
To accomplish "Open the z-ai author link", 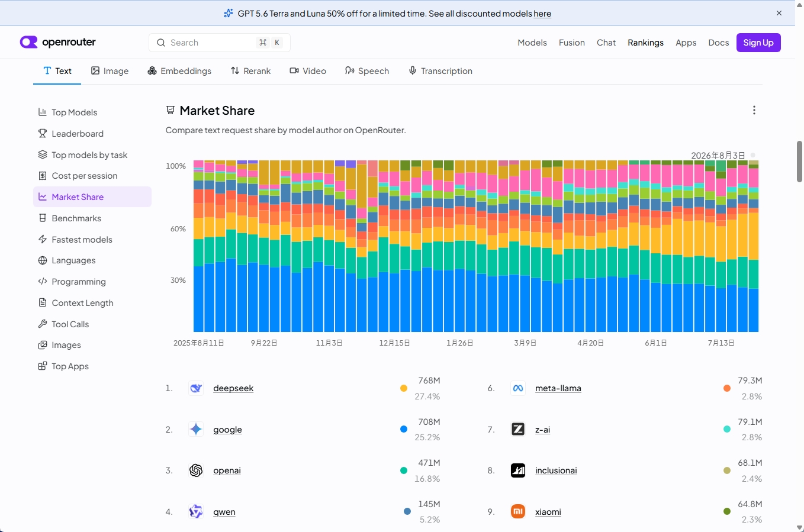I will (543, 430).
